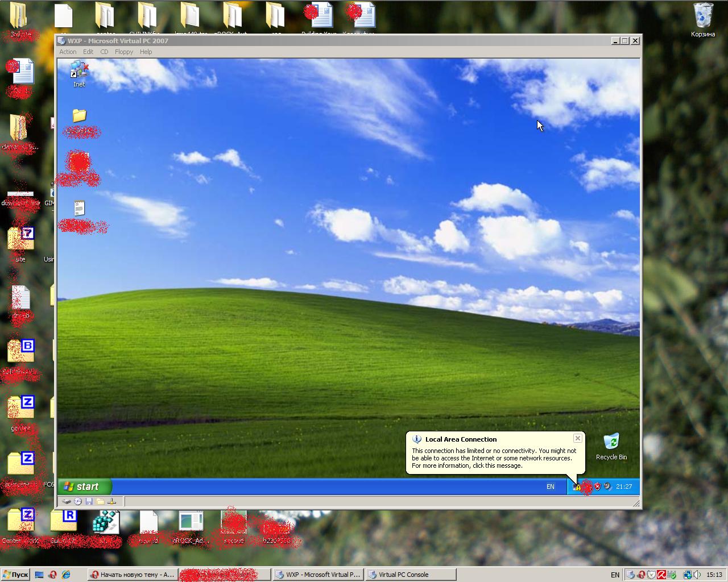The width and height of the screenshot is (728, 582).
Task: Open the Floppy menu in Virtual PC
Action: click(x=124, y=52)
